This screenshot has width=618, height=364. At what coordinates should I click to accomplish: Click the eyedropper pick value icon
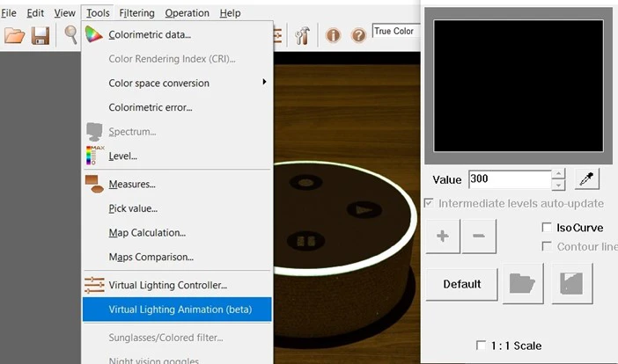587,179
